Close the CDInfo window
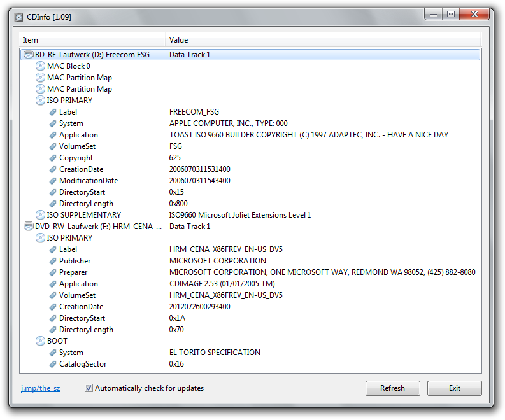This screenshot has width=505, height=420. pos(474,14)
